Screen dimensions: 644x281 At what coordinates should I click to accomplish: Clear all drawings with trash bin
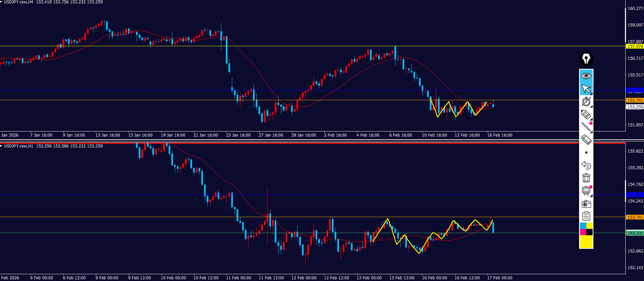(586, 178)
